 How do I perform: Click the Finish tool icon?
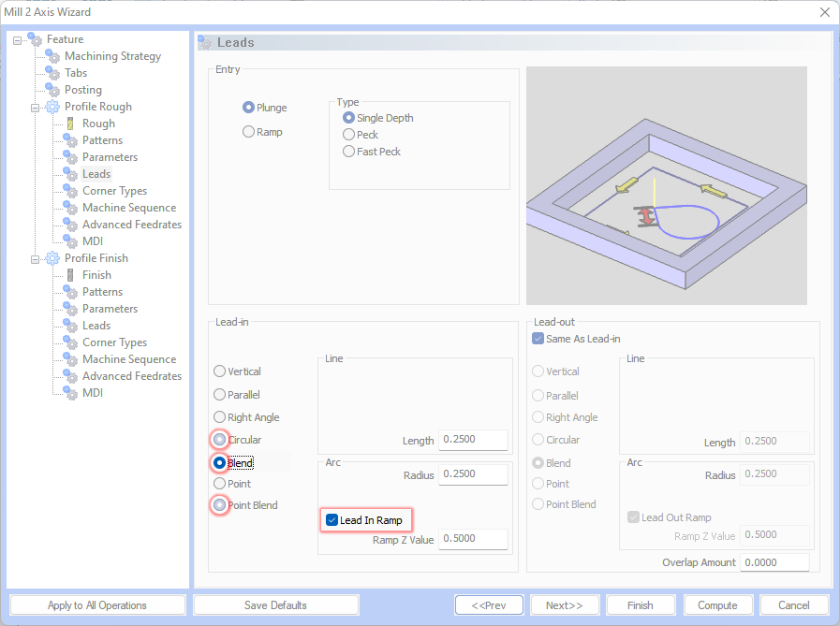[x=70, y=275]
